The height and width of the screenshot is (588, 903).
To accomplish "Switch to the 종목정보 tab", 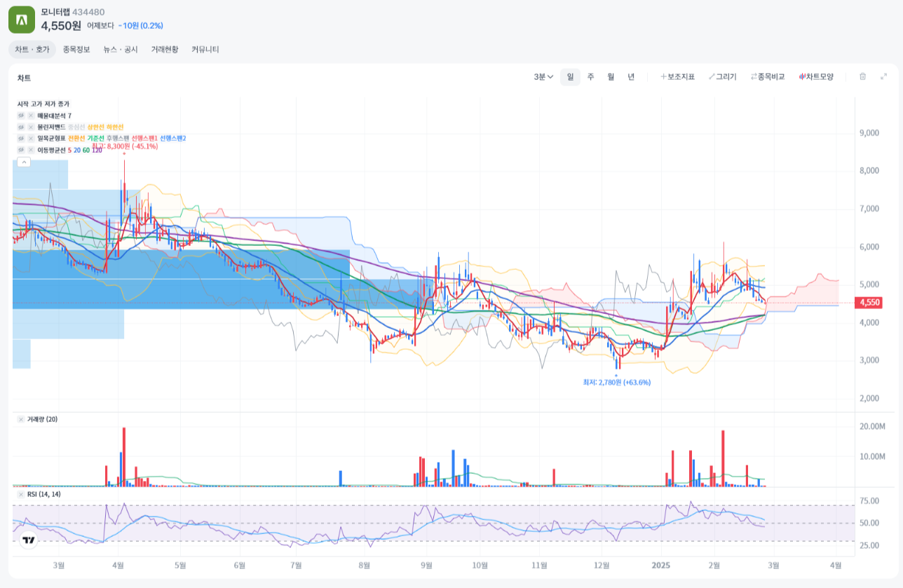I will point(76,50).
